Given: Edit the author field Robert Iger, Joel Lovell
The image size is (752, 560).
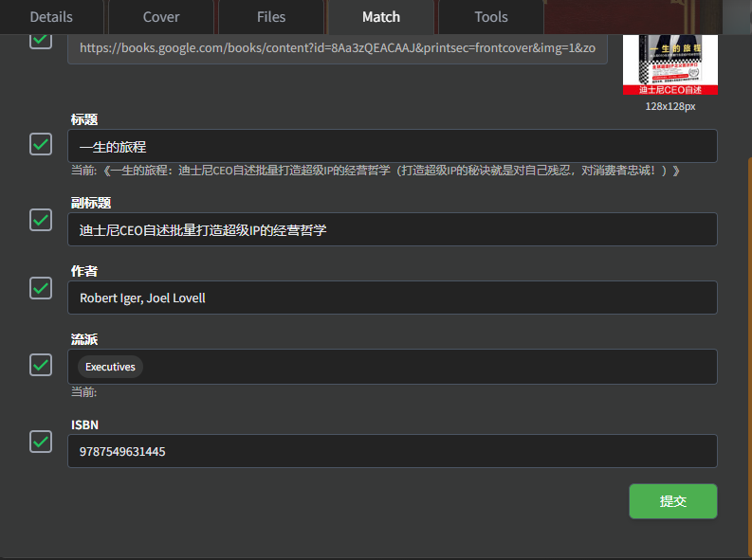Looking at the screenshot, I should (x=392, y=298).
